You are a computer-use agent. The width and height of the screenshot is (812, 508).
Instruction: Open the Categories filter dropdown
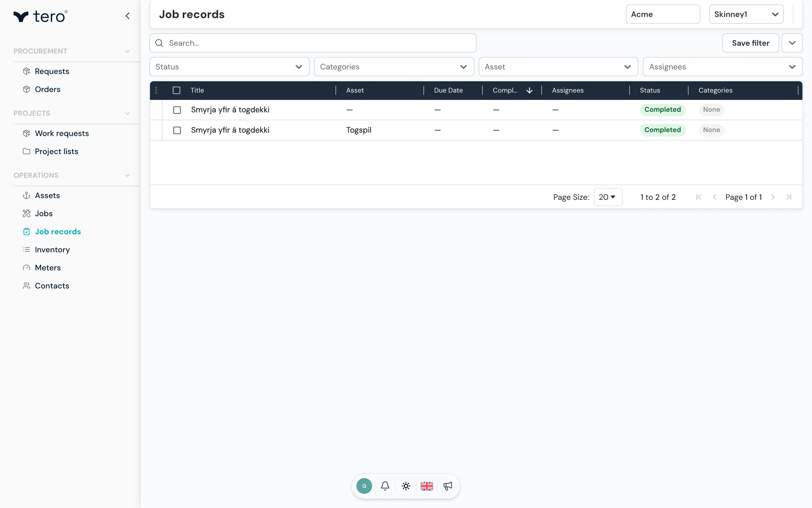pyautogui.click(x=394, y=67)
